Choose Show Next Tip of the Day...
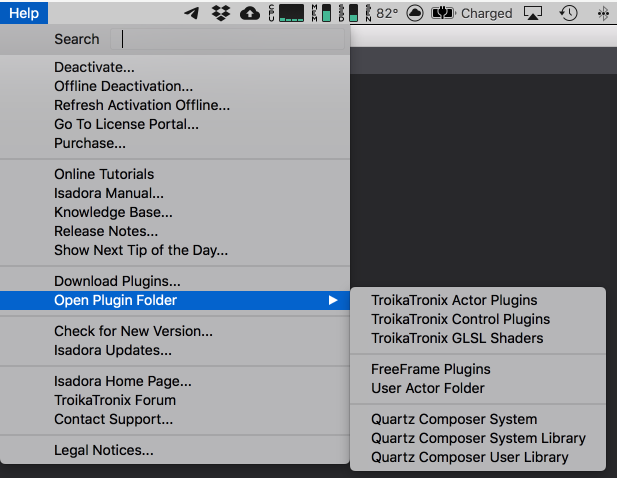This screenshot has height=478, width=617. 175,250
